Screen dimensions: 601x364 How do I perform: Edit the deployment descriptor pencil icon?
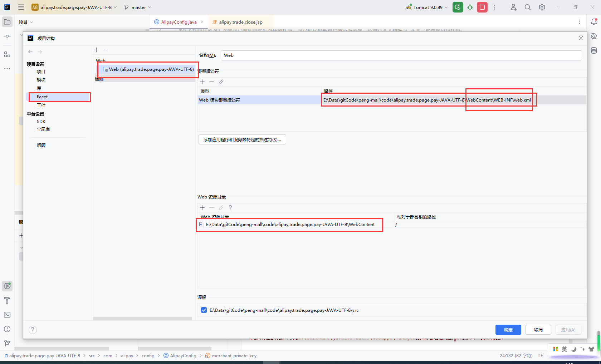pos(221,82)
